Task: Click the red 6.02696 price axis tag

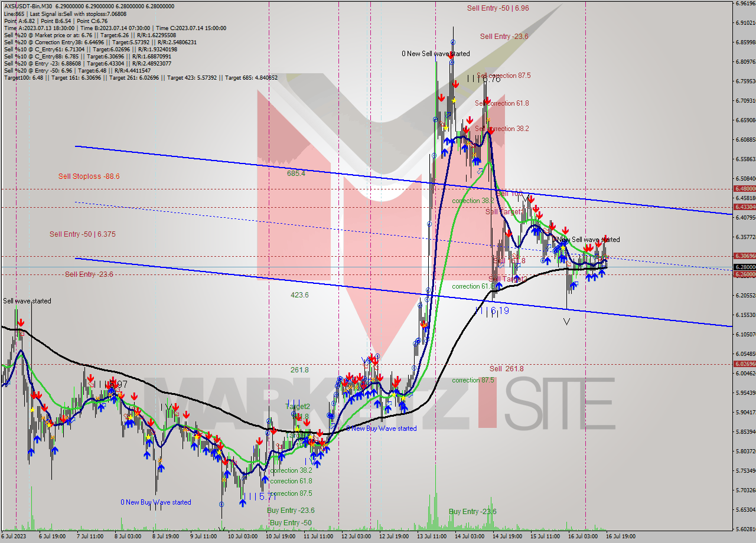Action: [x=744, y=364]
